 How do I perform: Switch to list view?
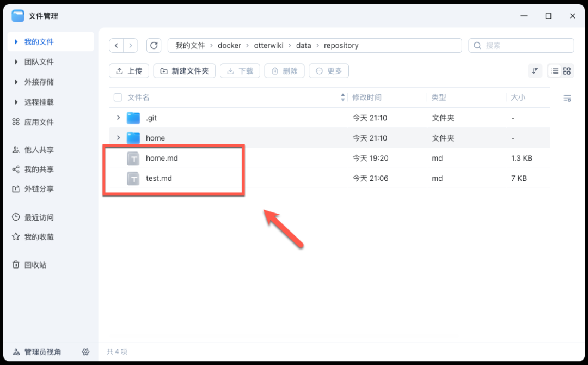pyautogui.click(x=555, y=71)
